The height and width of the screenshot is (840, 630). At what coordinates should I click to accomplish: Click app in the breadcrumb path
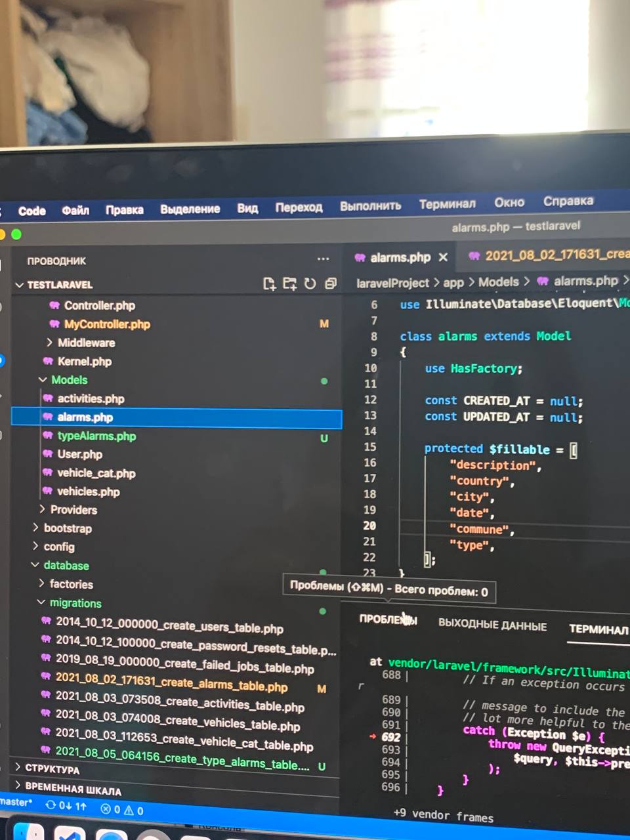(453, 283)
